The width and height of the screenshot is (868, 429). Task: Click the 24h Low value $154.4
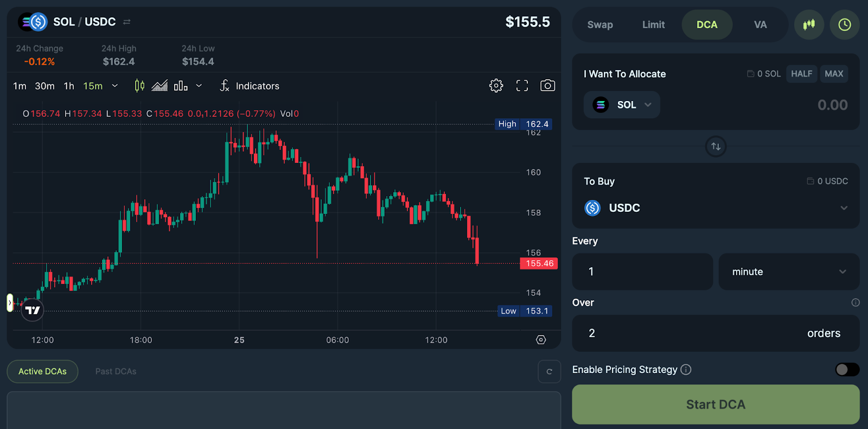(198, 62)
